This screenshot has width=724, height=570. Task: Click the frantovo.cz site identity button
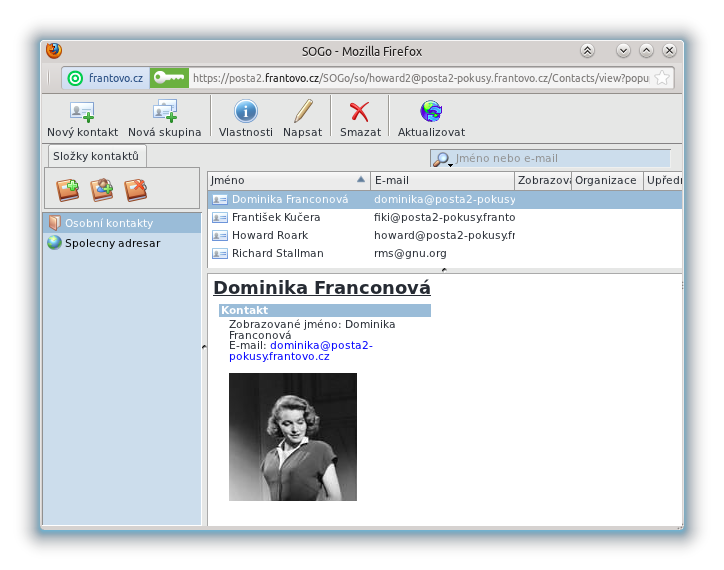click(106, 78)
